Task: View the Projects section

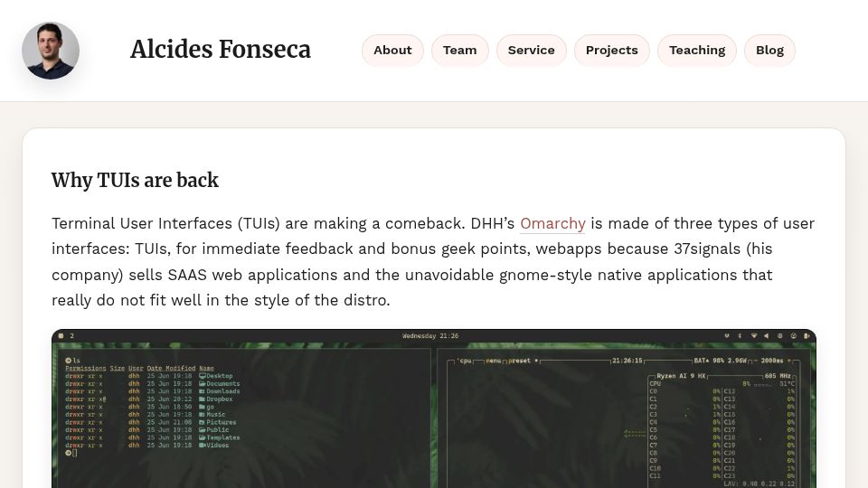Action: [612, 51]
